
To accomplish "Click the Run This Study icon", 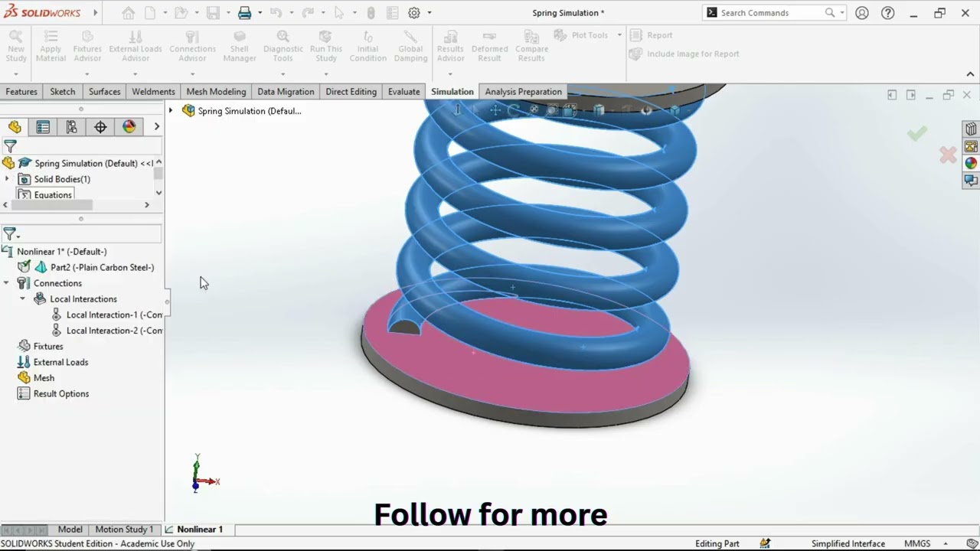I will click(x=326, y=47).
